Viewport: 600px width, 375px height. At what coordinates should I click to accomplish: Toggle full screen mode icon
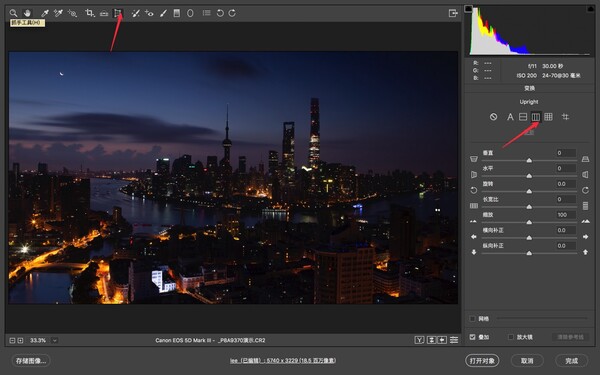pos(453,13)
